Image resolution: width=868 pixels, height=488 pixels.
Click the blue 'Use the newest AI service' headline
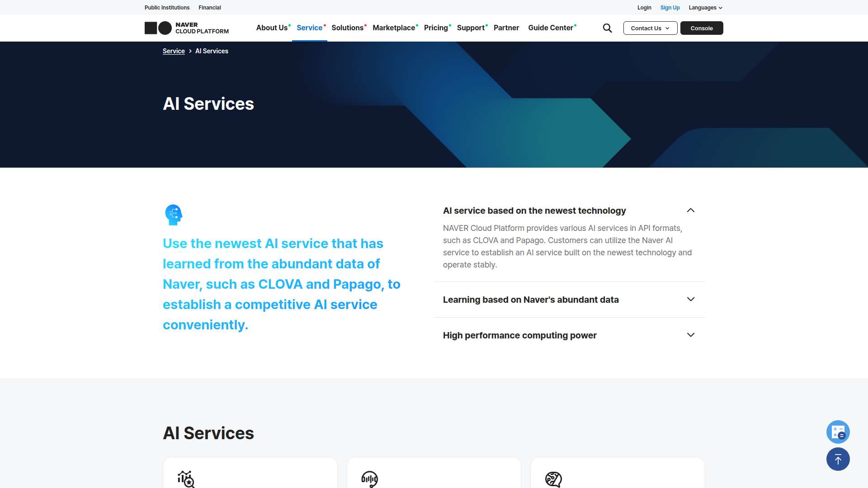282,284
